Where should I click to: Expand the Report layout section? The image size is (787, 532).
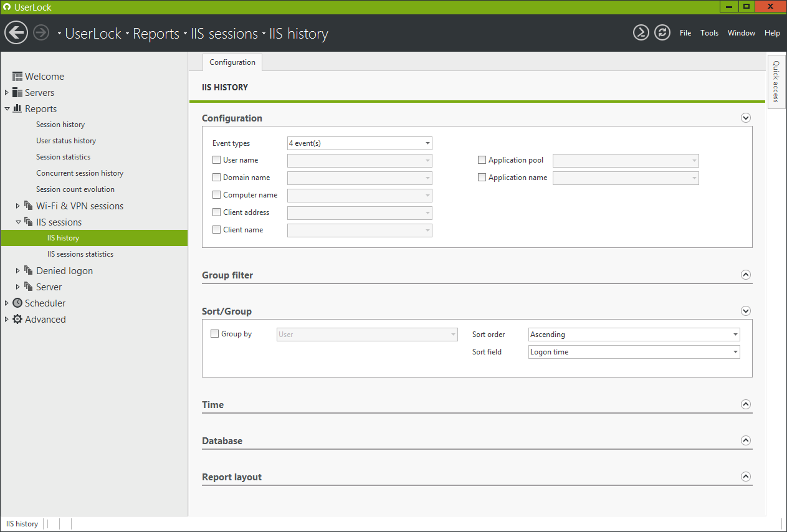[x=746, y=477]
